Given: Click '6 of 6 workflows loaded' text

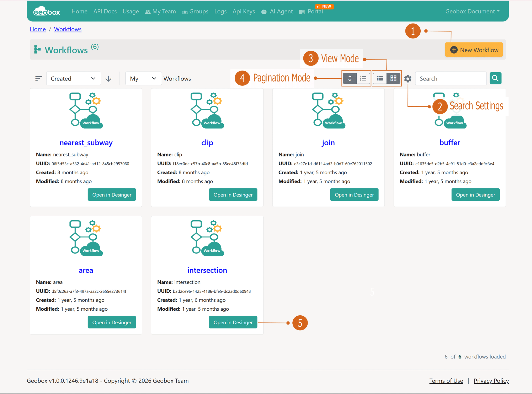Looking at the screenshot, I should click(475, 357).
